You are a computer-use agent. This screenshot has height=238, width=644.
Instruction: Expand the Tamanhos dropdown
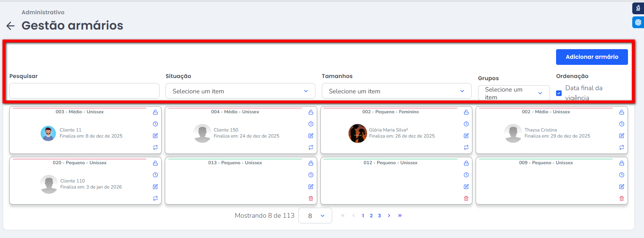pos(396,91)
